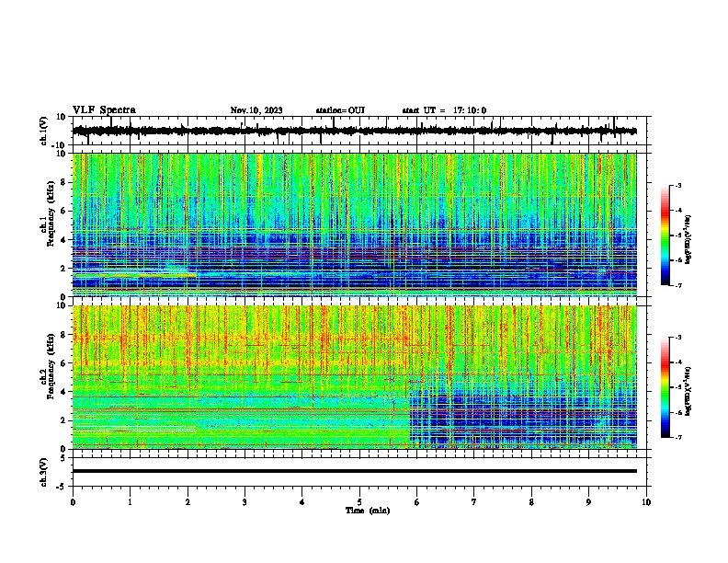The image size is (728, 563).
Task: Click the log(PSD) label of ch.2 color bar
Action: coord(688,392)
